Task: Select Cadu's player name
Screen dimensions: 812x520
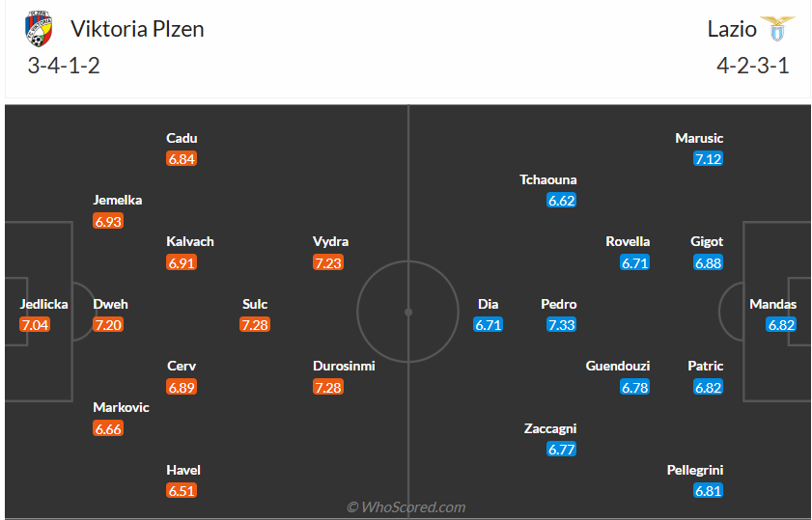Action: (x=182, y=138)
